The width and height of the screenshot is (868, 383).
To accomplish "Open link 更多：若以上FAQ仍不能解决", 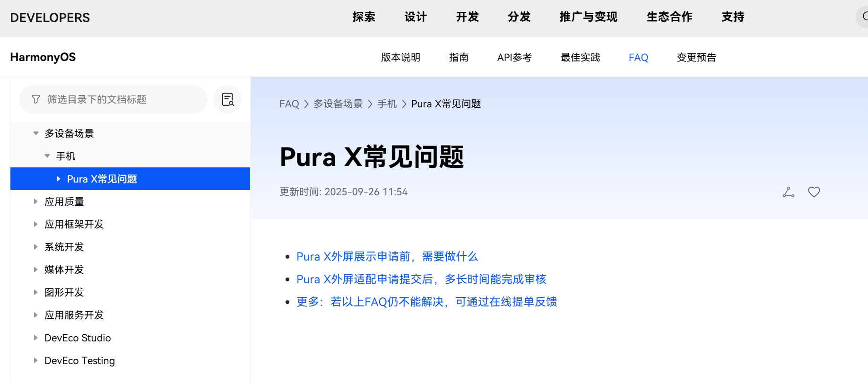I will [426, 302].
